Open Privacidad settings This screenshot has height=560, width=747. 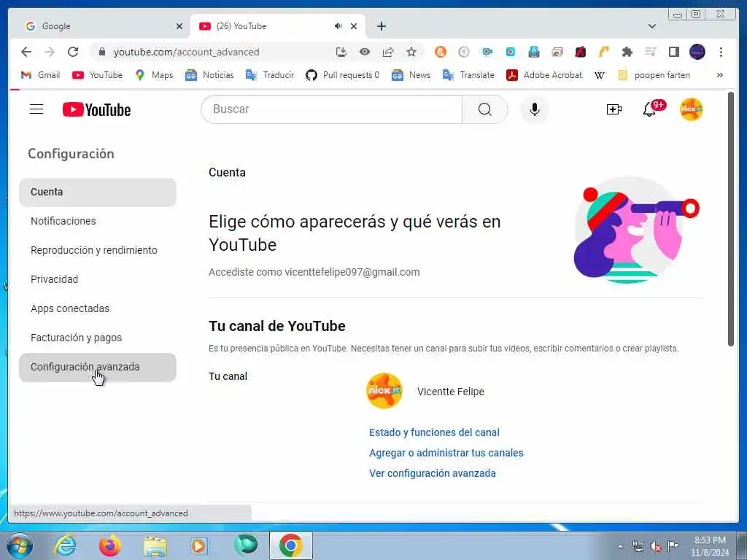click(98, 279)
